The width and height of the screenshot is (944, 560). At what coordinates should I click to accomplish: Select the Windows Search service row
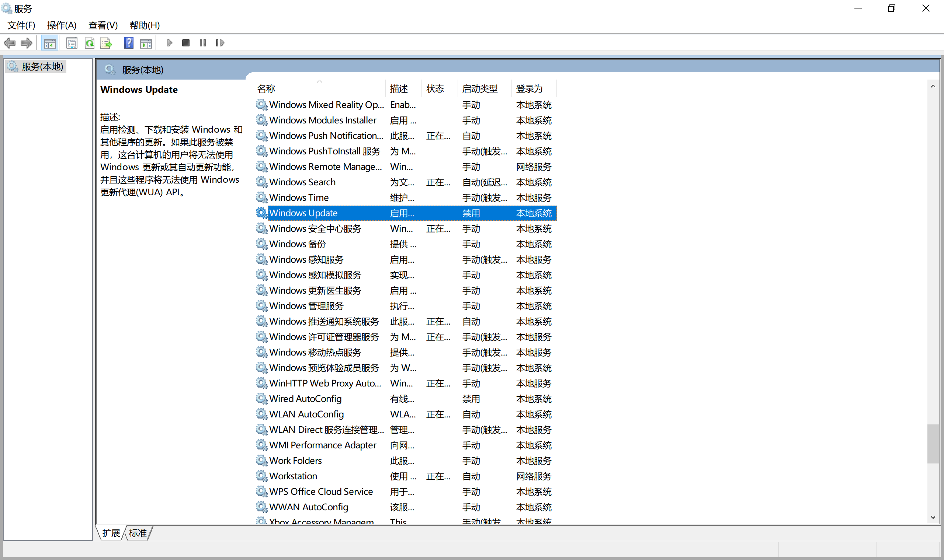pos(302,182)
